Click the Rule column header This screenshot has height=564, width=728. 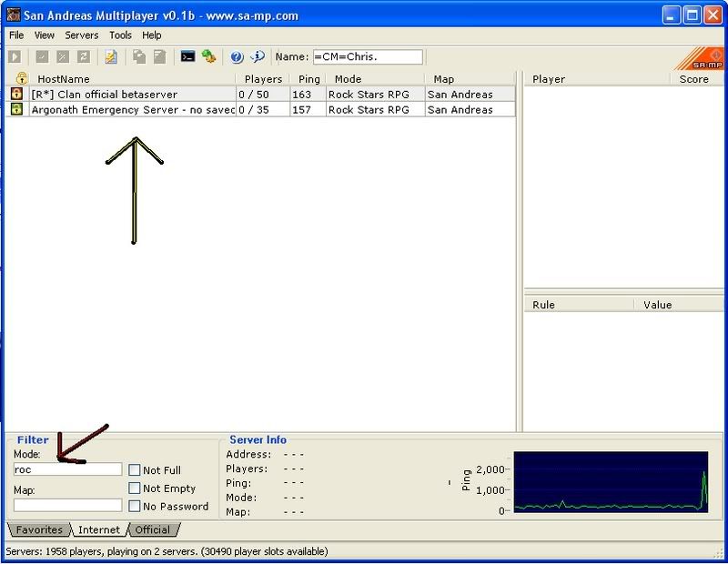pyautogui.click(x=579, y=305)
